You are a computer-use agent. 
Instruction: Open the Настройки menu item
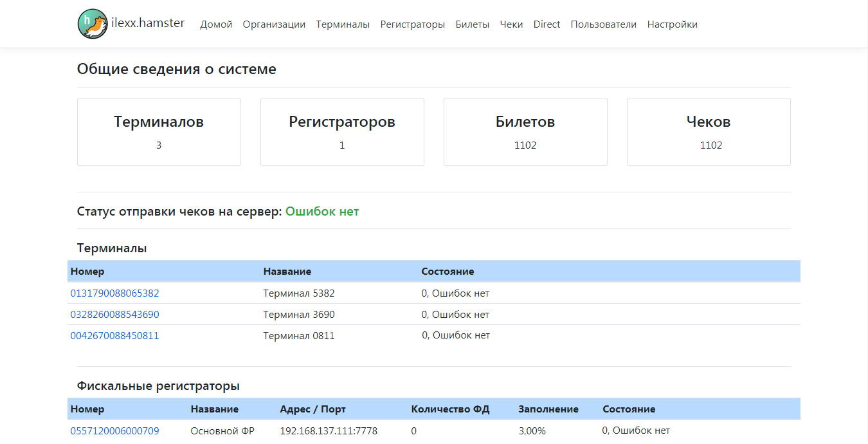pos(672,24)
